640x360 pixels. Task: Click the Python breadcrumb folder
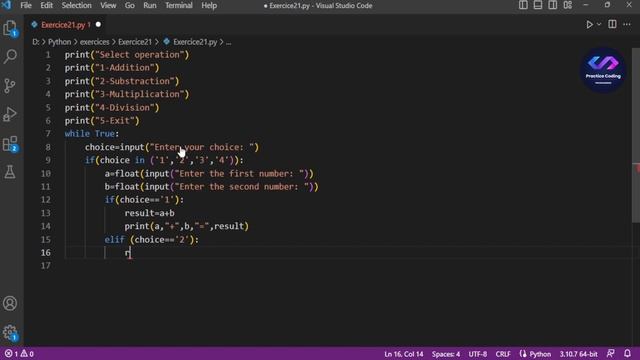[x=60, y=42]
